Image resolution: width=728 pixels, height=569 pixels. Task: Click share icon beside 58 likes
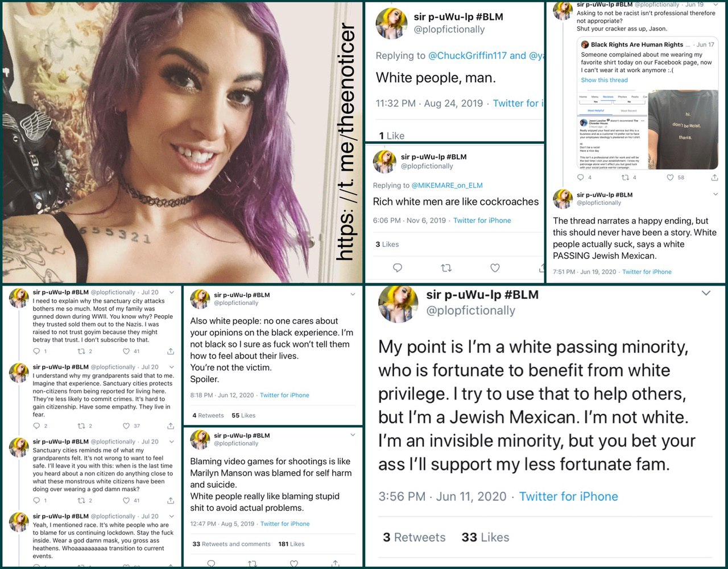coord(714,178)
